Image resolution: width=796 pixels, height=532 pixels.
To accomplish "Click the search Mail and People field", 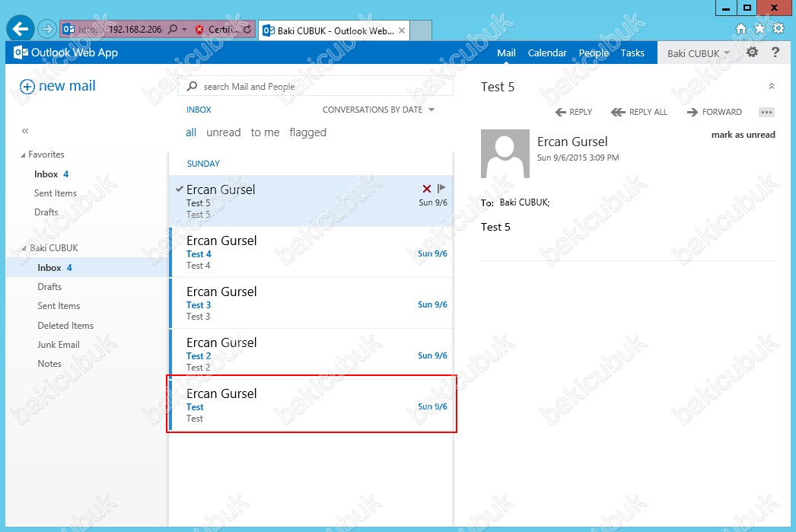I will [x=315, y=86].
